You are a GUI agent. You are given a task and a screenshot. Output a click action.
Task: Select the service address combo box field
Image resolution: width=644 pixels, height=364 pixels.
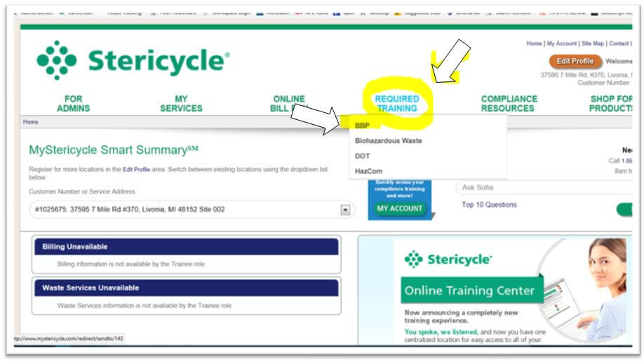tap(192, 210)
